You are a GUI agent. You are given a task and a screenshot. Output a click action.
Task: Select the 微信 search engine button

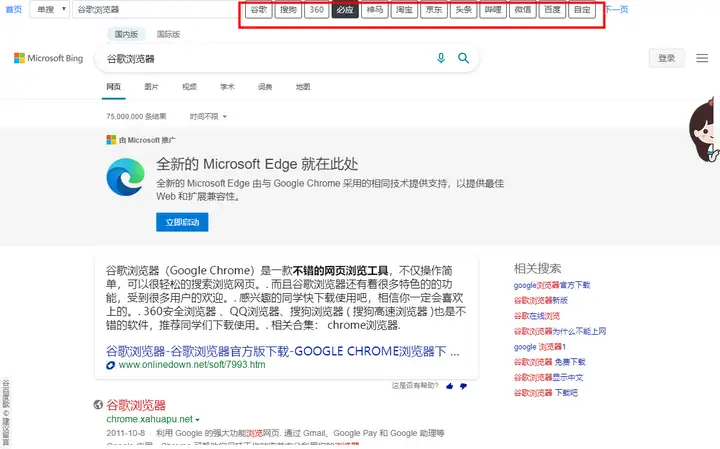click(x=523, y=10)
